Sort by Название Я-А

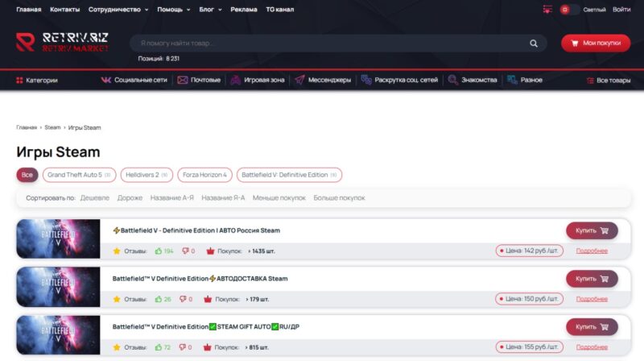pyautogui.click(x=223, y=197)
